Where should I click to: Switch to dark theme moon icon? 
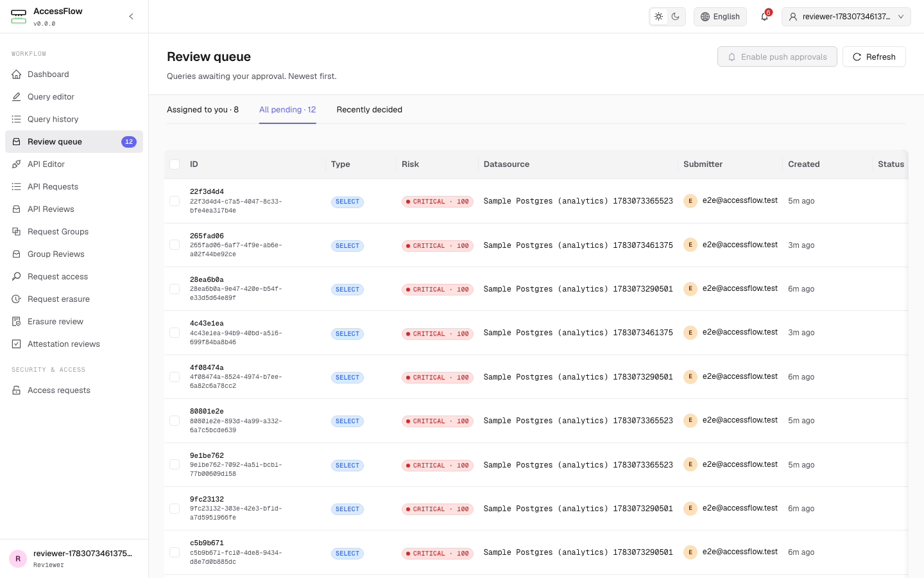pos(676,17)
